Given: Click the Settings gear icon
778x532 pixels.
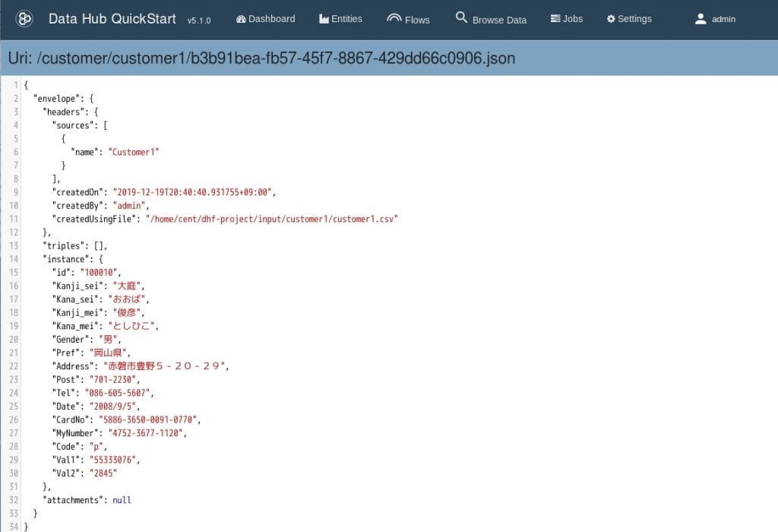Looking at the screenshot, I should tap(611, 19).
